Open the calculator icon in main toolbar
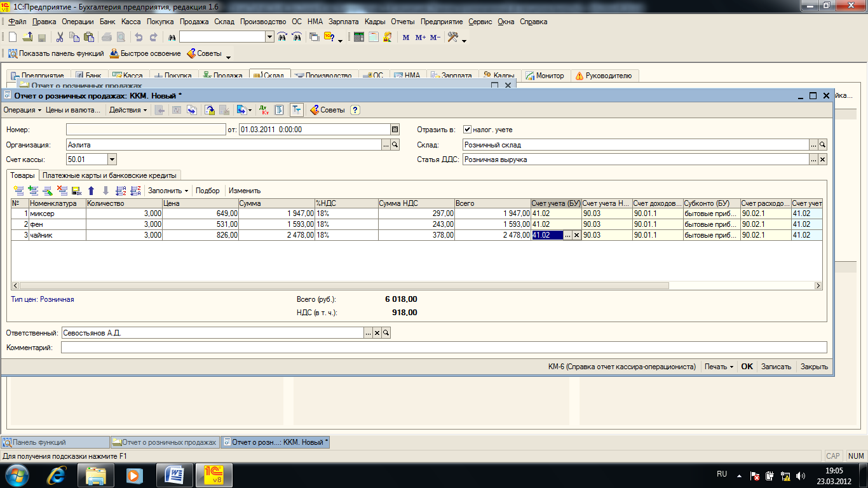This screenshot has width=868, height=488. [x=359, y=37]
